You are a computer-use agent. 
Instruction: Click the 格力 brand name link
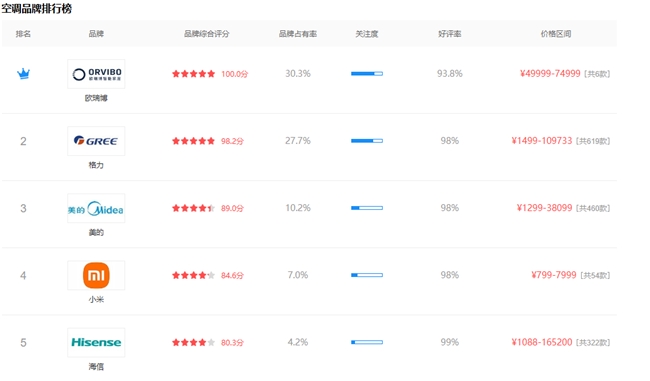(x=96, y=165)
